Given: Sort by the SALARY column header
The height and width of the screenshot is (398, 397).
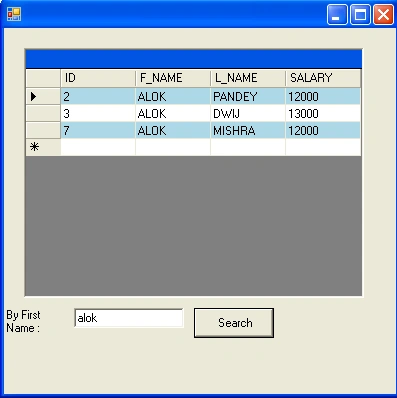Looking at the screenshot, I should tap(323, 78).
